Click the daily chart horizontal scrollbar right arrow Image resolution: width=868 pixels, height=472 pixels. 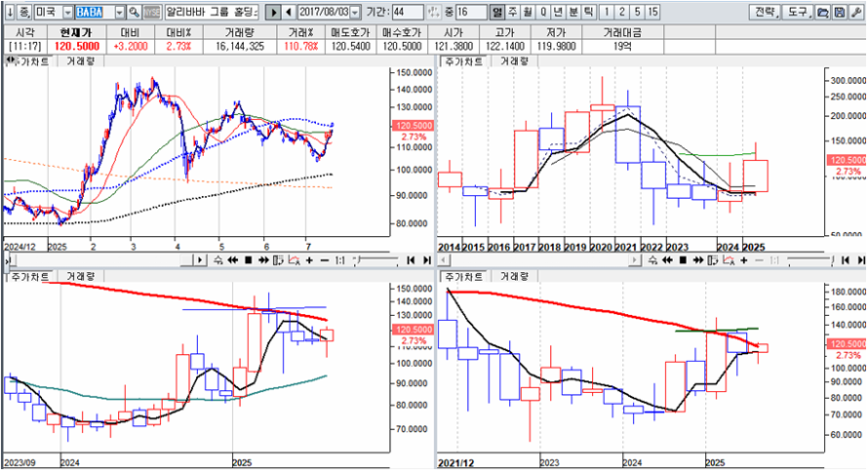tap(200, 260)
